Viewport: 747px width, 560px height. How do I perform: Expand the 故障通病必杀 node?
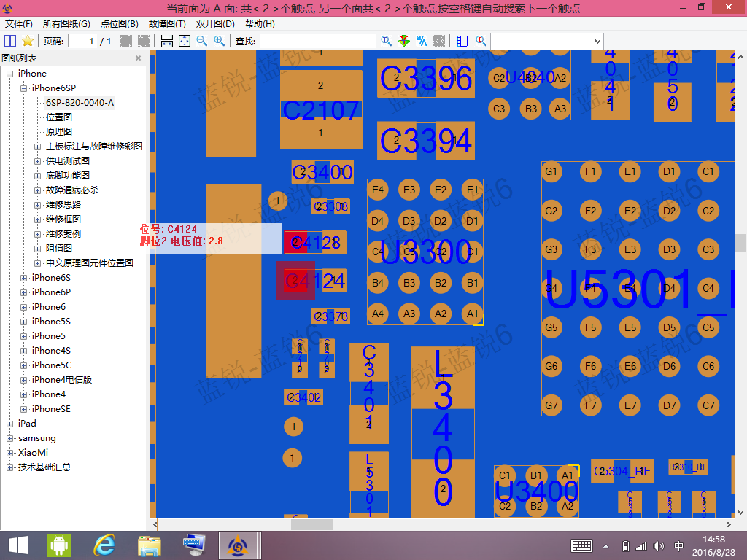[37, 190]
